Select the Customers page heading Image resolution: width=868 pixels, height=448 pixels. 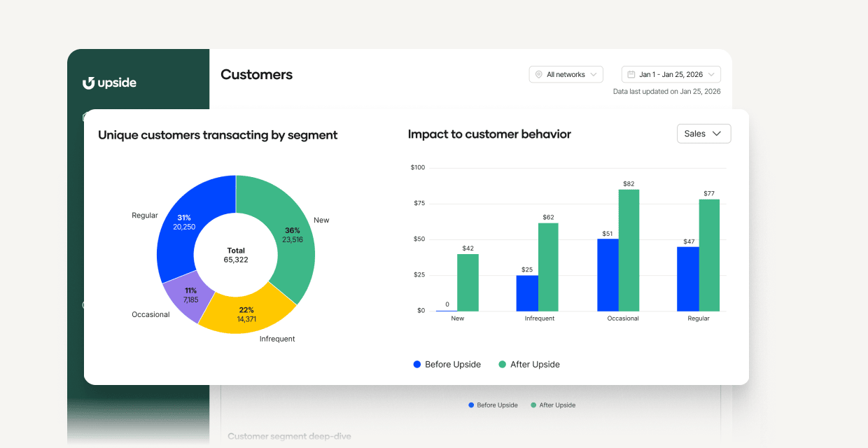click(256, 74)
